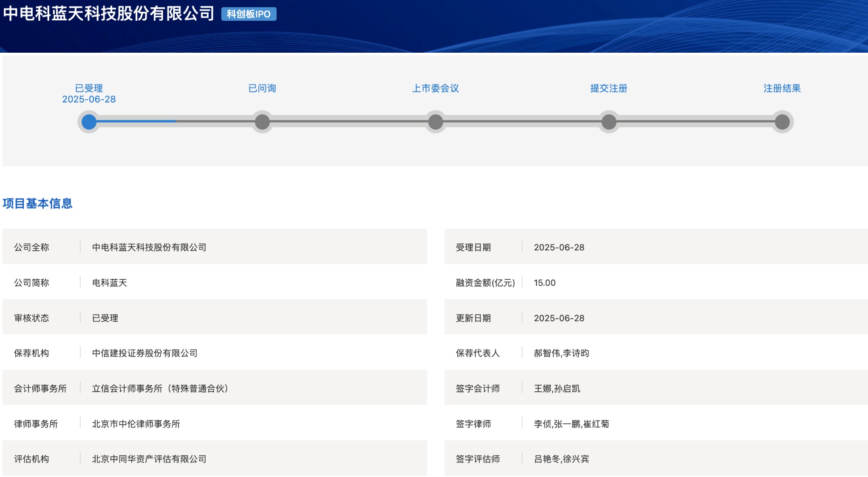This screenshot has height=477, width=868.
Task: Click sponsor name 中信建投证券股份有限公司
Action: point(145,353)
